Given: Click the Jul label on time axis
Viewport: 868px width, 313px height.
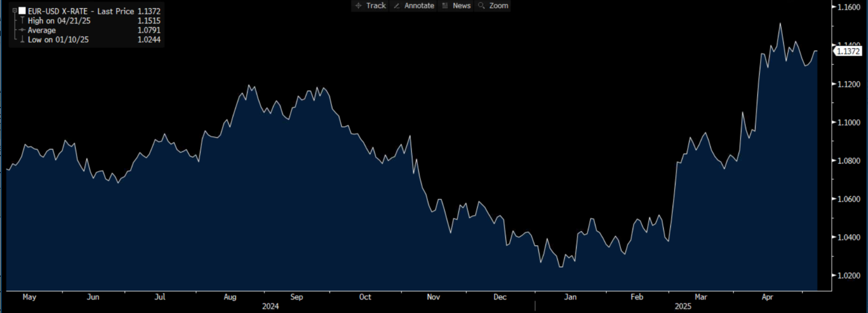Looking at the screenshot, I should 159,297.
